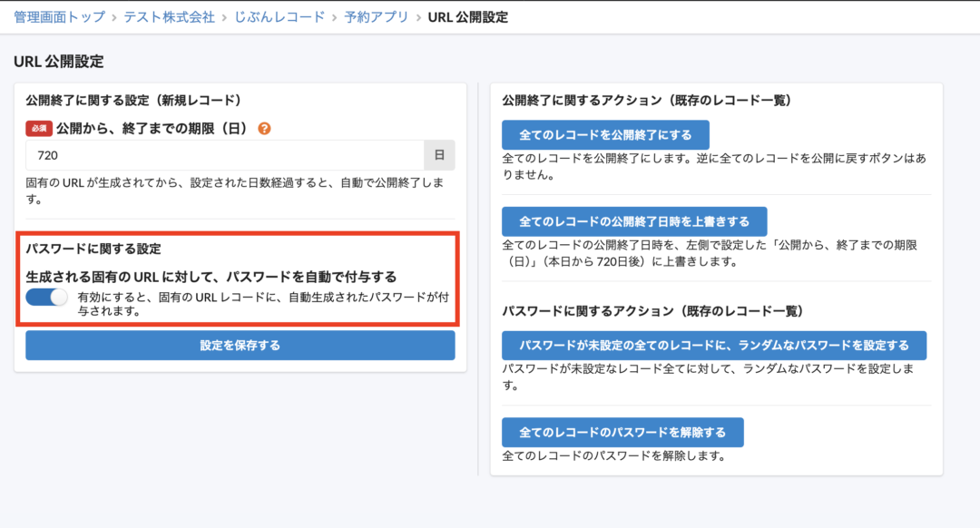Click the red highlighted パスワードに関する設定 section
Viewport: 980px width, 528px height.
tap(240, 277)
